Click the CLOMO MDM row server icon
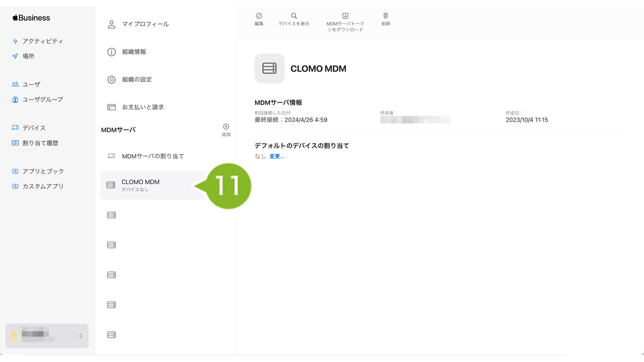This screenshot has width=644, height=362. 111,185
